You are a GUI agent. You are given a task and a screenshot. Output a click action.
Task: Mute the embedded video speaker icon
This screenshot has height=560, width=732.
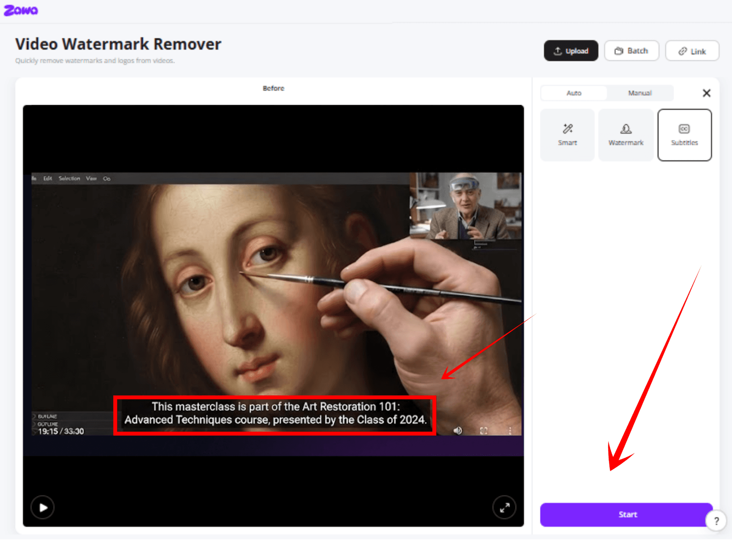[x=457, y=430]
